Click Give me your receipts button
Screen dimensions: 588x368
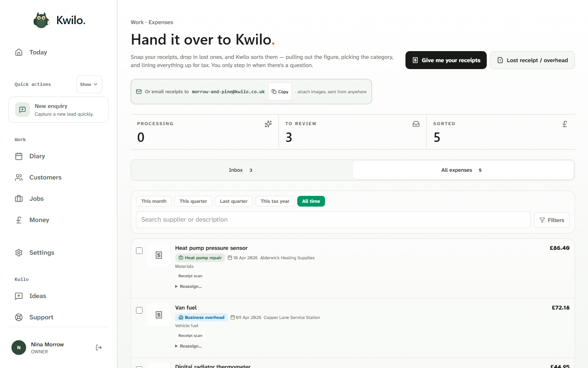[446, 60]
